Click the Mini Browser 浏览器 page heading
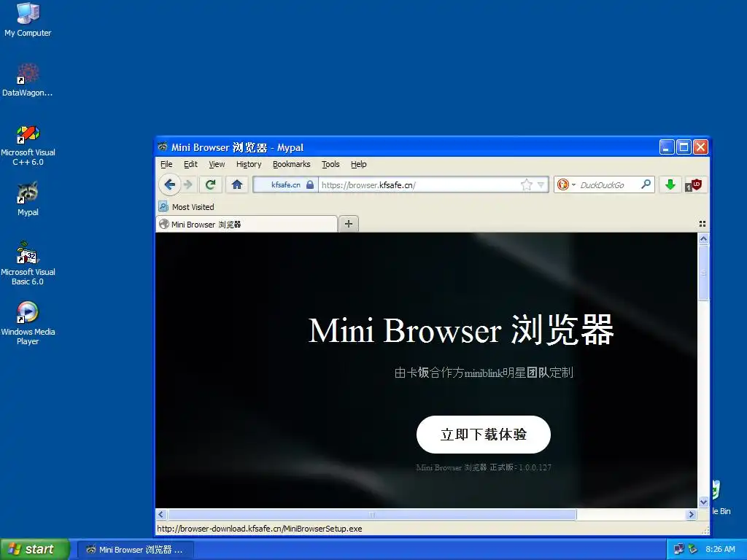This screenshot has width=747, height=560. 461,330
